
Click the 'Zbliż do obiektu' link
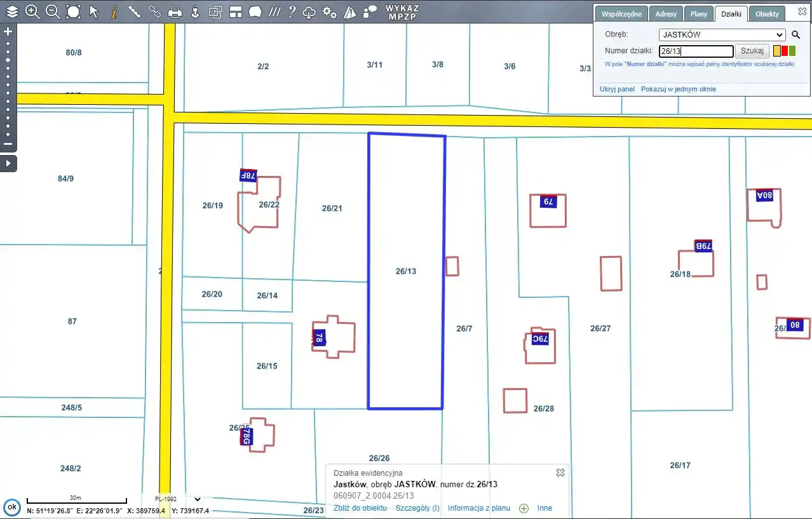coord(360,508)
